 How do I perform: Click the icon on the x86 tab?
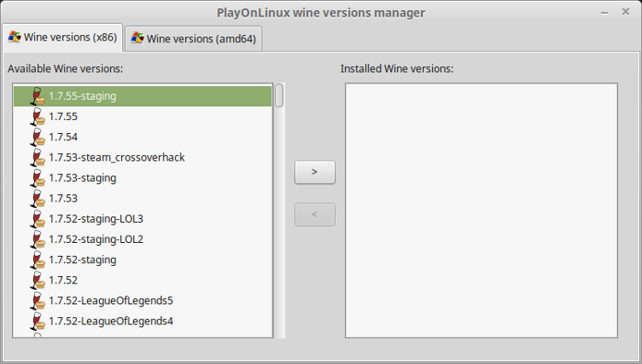click(15, 37)
